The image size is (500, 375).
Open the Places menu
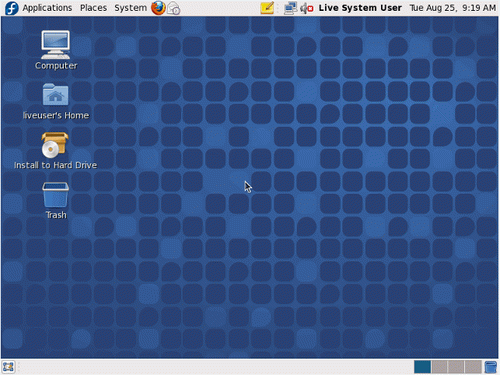click(93, 8)
